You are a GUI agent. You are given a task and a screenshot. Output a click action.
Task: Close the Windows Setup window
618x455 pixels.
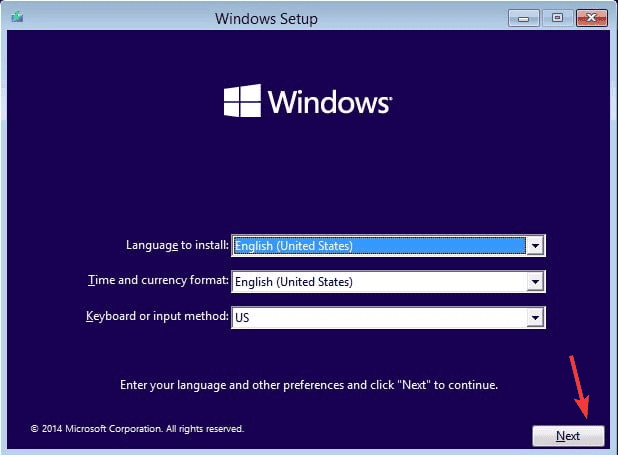coord(591,18)
